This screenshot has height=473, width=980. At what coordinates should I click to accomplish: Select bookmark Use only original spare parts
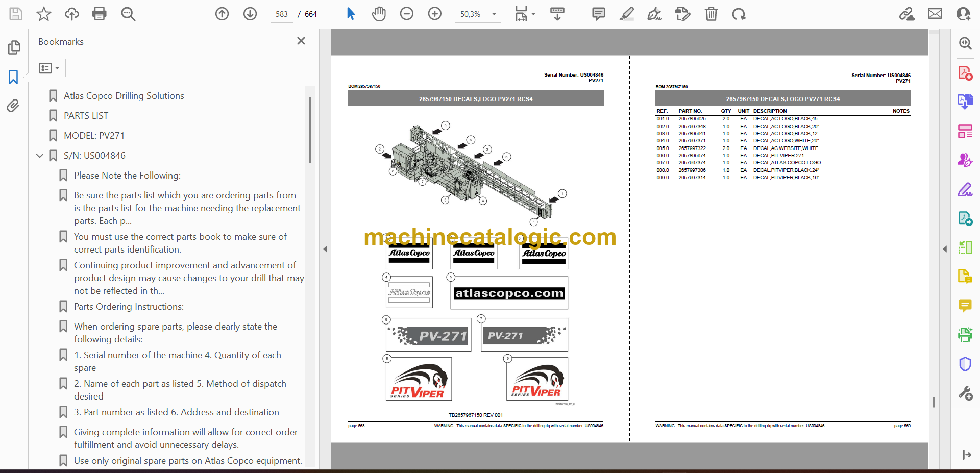(x=188, y=461)
